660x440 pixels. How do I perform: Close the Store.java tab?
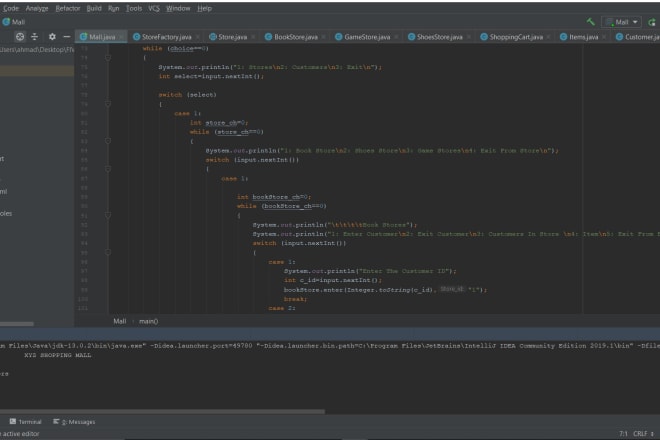pos(253,37)
